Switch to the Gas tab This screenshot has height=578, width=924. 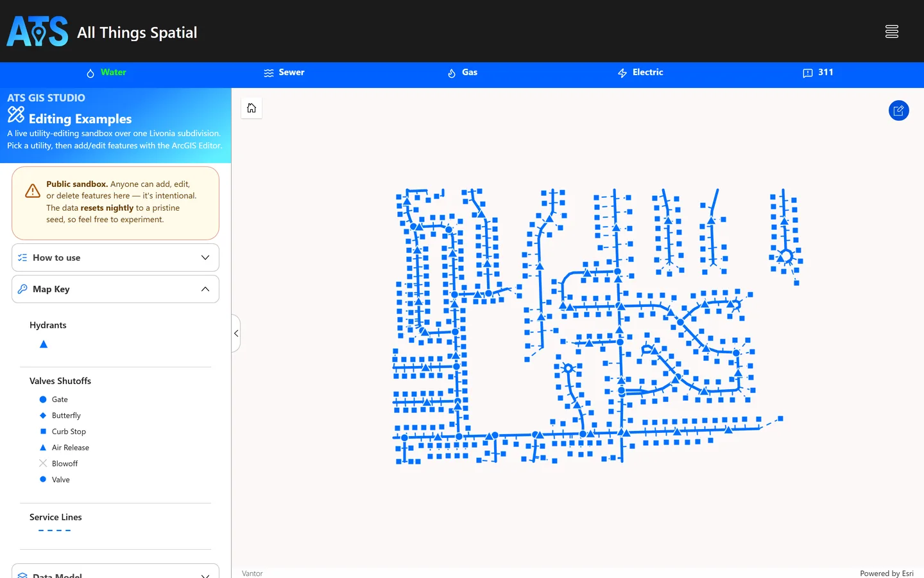(463, 73)
